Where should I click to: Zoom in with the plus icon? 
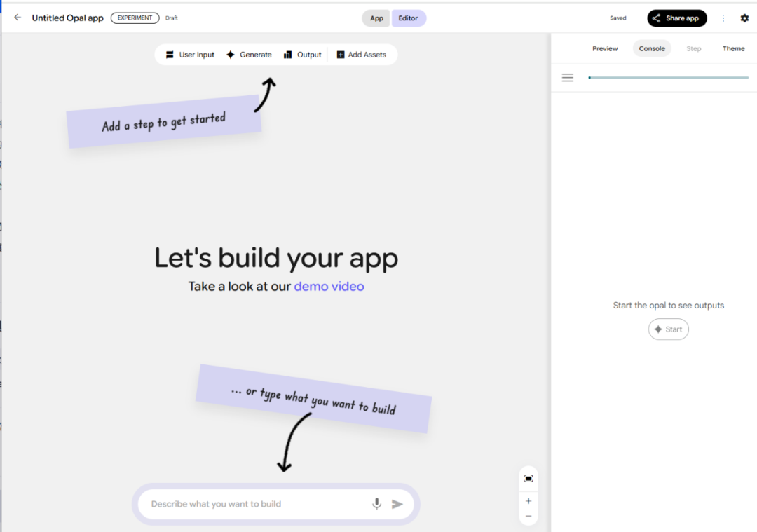[528, 501]
